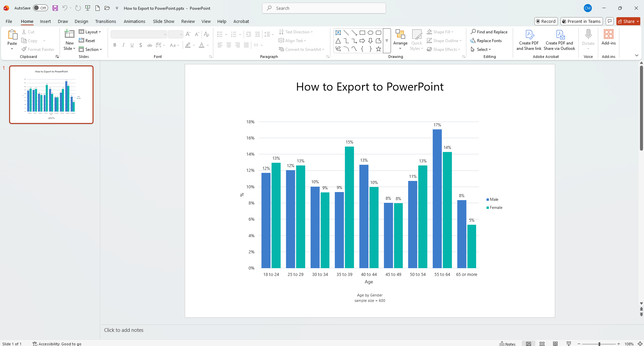Click Present in Teams
Image resolution: width=644 pixels, height=346 pixels.
(x=581, y=21)
